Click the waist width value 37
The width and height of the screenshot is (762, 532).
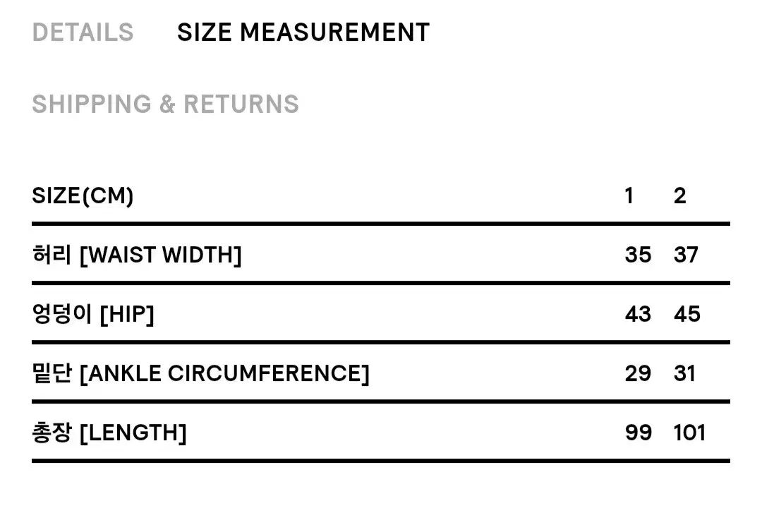pyautogui.click(x=686, y=255)
